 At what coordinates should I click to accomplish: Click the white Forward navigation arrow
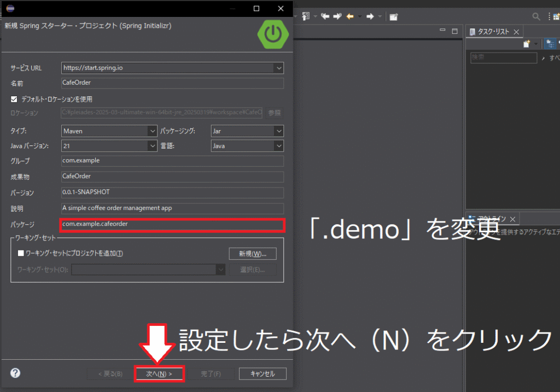pyautogui.click(x=370, y=16)
